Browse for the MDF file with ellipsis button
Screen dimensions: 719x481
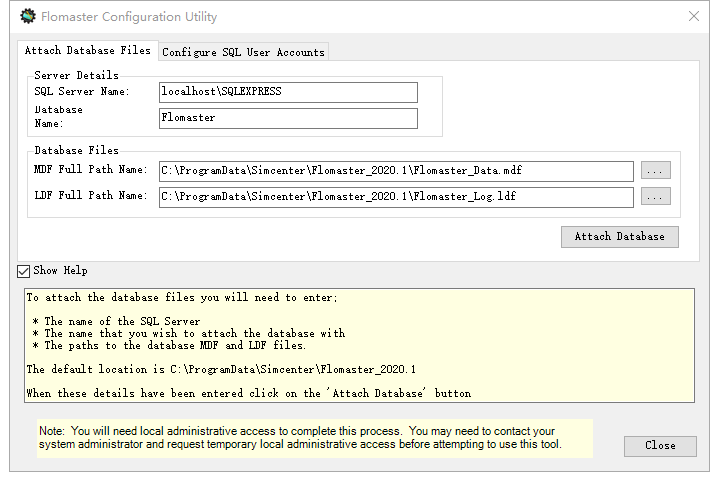(x=656, y=171)
